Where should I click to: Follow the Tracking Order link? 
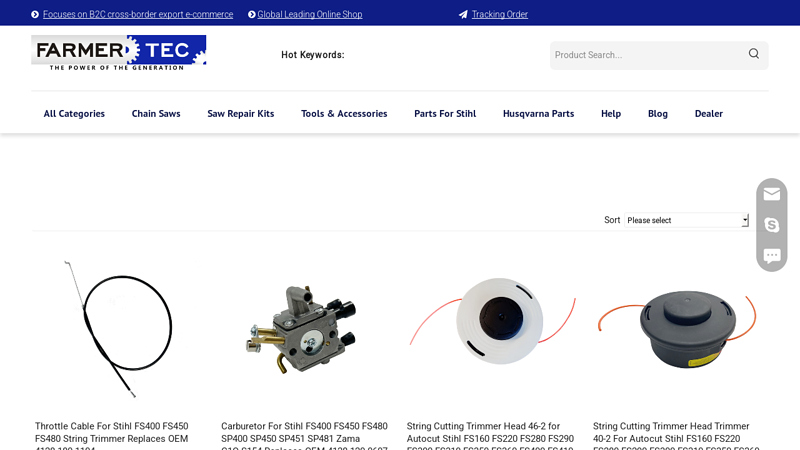click(499, 14)
